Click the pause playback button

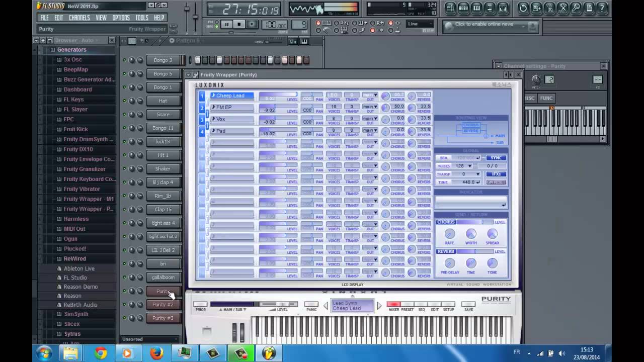click(226, 24)
